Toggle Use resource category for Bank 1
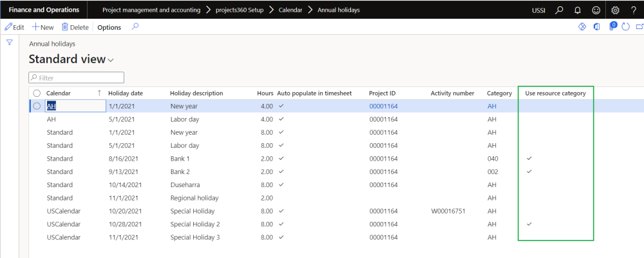This screenshot has width=644, height=258. 529,158
